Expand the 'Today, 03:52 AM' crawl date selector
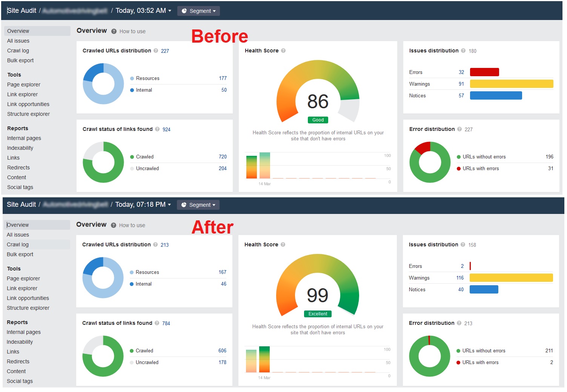567x392 pixels. (143, 11)
